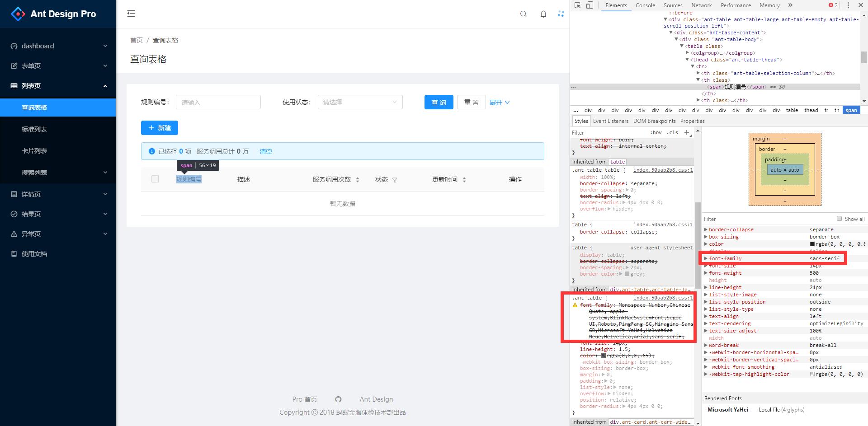
Task: Switch to the Network tab
Action: [x=702, y=5]
